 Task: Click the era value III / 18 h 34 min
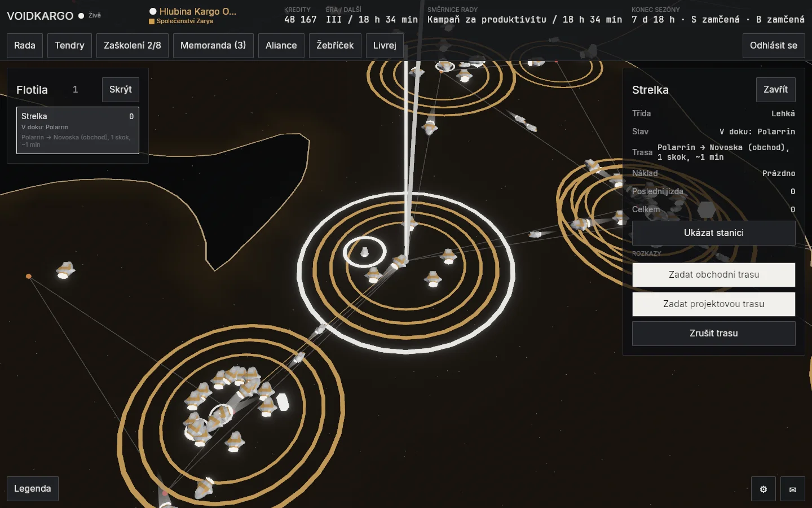click(x=372, y=20)
